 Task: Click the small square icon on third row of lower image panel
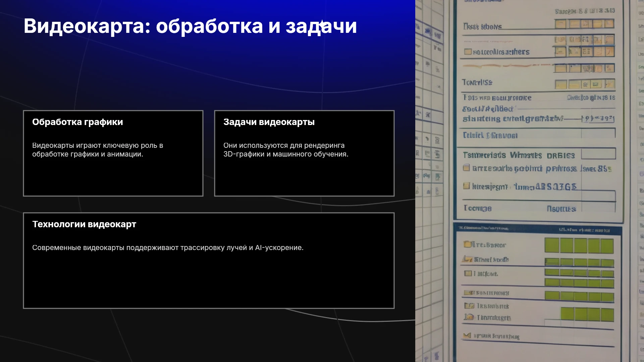[x=468, y=274]
